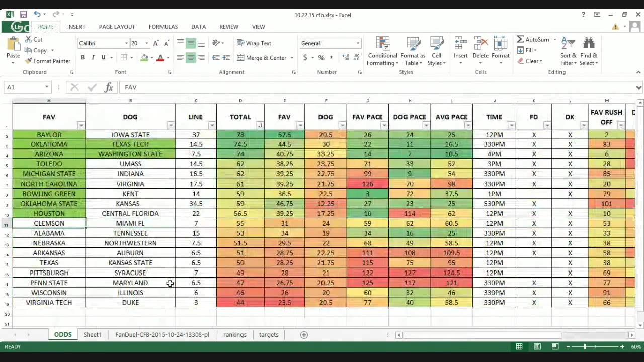Viewport: 644px width, 362px height.
Task: Add a new sheet with plus icon
Action: [x=304, y=335]
